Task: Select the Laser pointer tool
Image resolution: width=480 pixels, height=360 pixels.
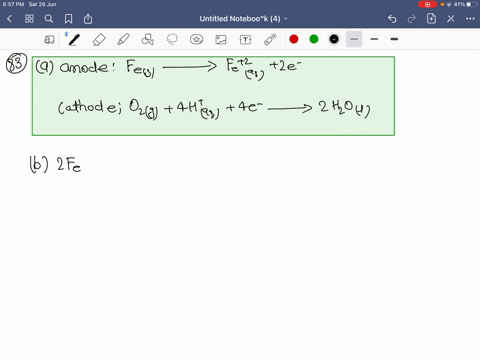Action: (270, 39)
